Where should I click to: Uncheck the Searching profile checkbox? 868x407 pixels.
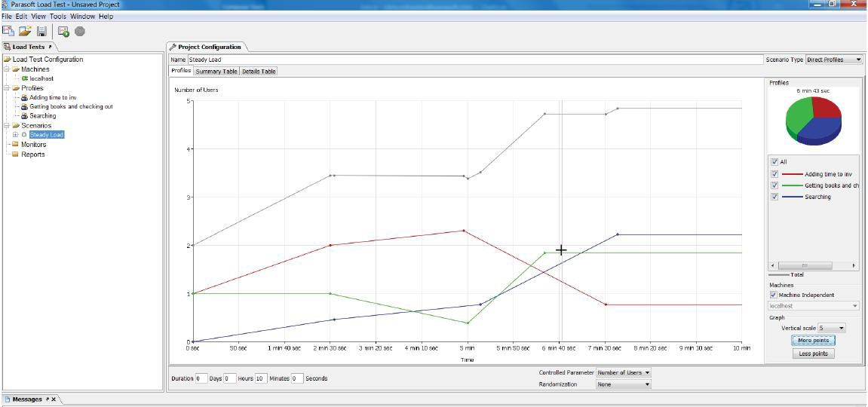[774, 196]
